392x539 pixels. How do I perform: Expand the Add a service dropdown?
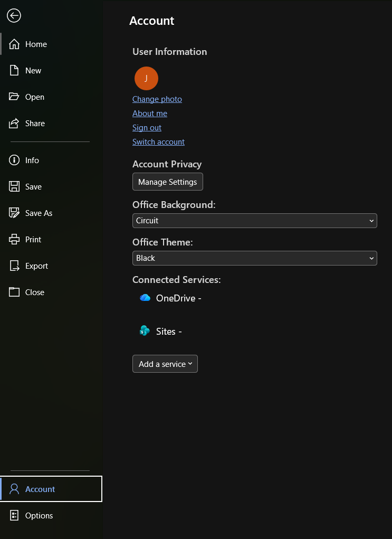[x=165, y=364]
